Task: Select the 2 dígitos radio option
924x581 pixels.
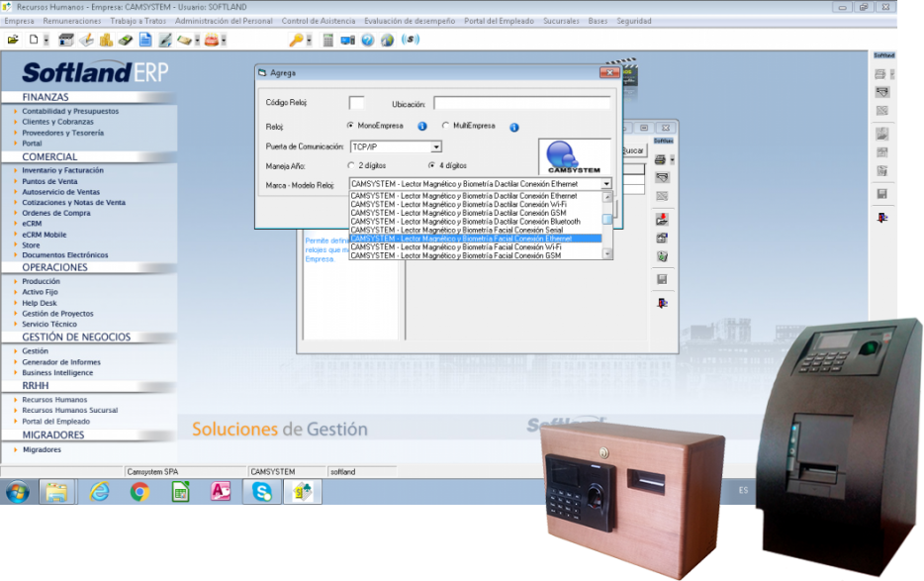Action: (351, 165)
